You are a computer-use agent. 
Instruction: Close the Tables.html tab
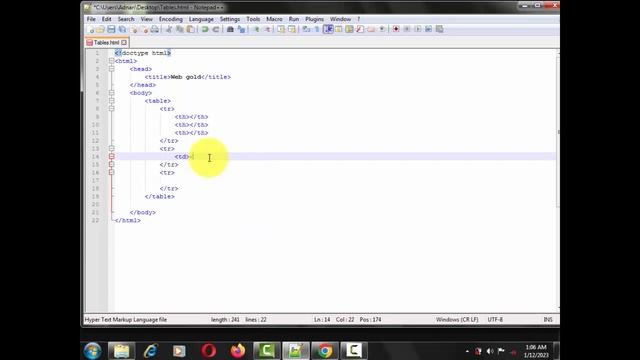pyautogui.click(x=124, y=42)
